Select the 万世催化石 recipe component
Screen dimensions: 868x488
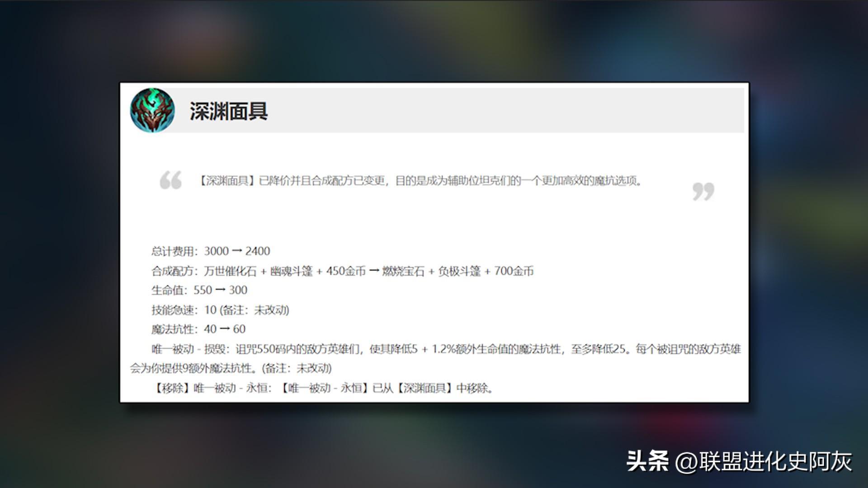(230, 271)
